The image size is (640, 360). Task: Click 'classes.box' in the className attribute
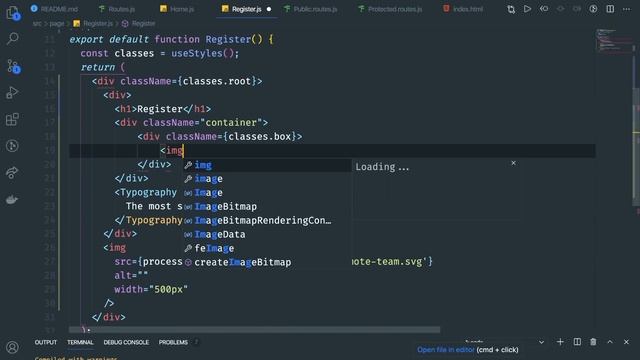(x=260, y=137)
